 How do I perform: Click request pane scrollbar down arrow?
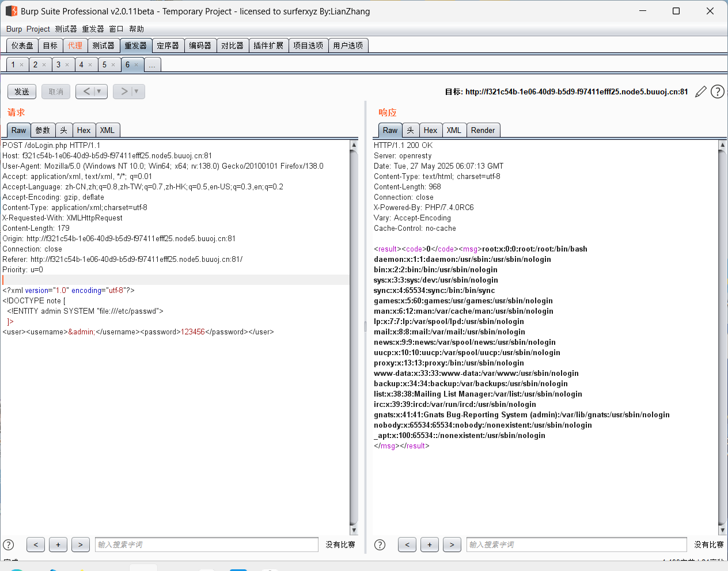354,530
